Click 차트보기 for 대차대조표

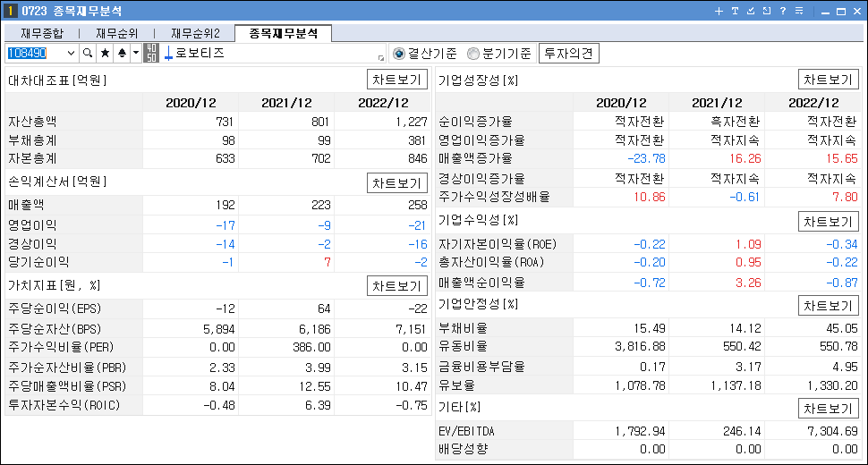[397, 80]
